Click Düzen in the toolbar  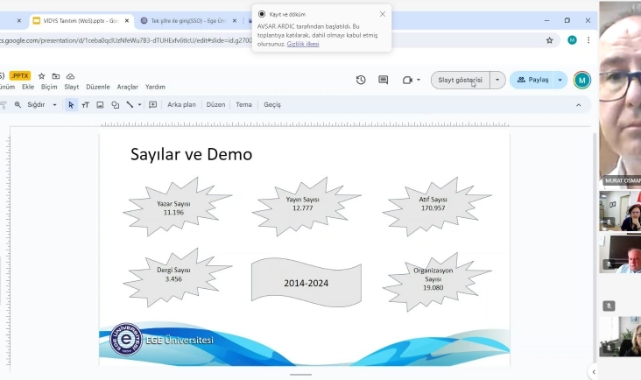click(x=215, y=105)
